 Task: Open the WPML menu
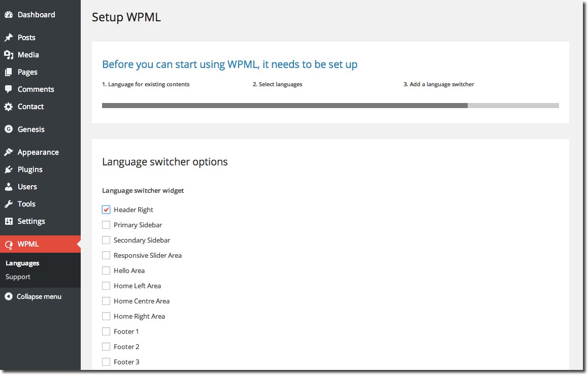28,244
